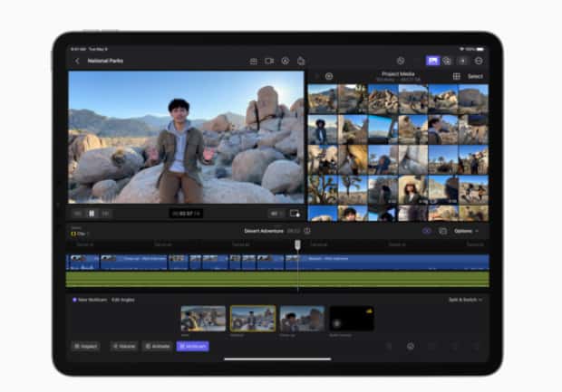Toggle the picture-in-picture viewer icon

point(294,214)
